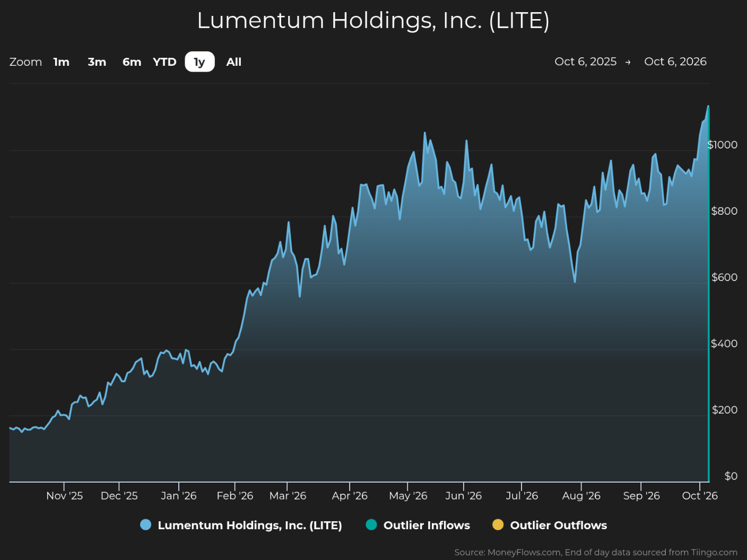This screenshot has height=560, width=747.
Task: Click the Sep '26 axis label
Action: pos(641,496)
